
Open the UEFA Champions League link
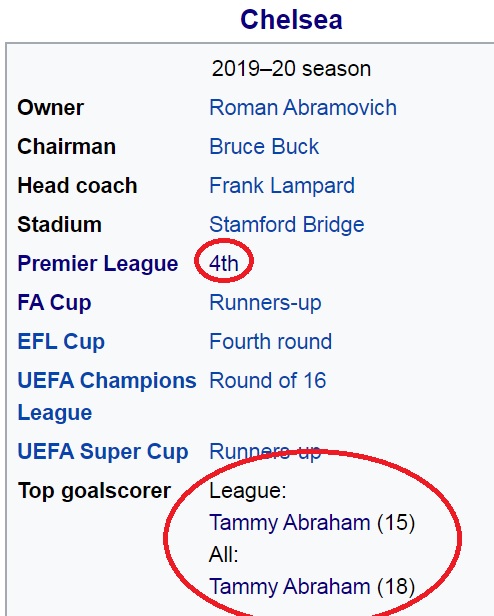[x=107, y=396]
